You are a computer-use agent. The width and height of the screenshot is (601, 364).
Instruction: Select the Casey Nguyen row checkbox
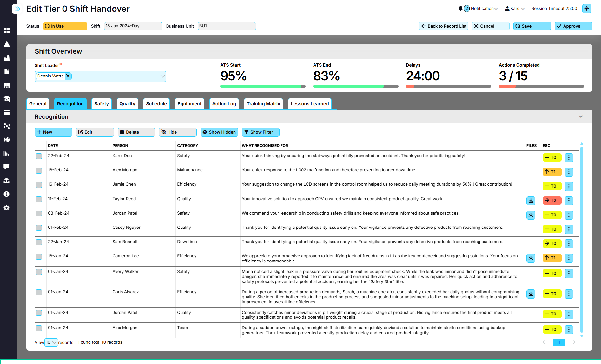tap(39, 228)
